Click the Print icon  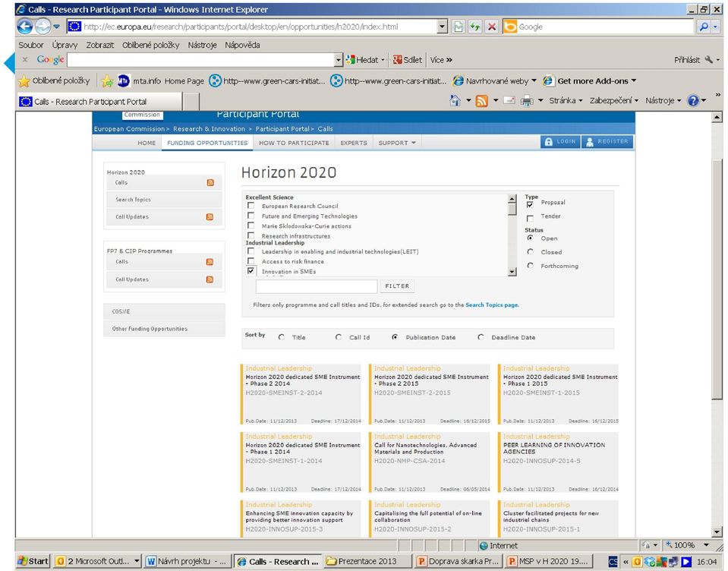click(x=527, y=100)
